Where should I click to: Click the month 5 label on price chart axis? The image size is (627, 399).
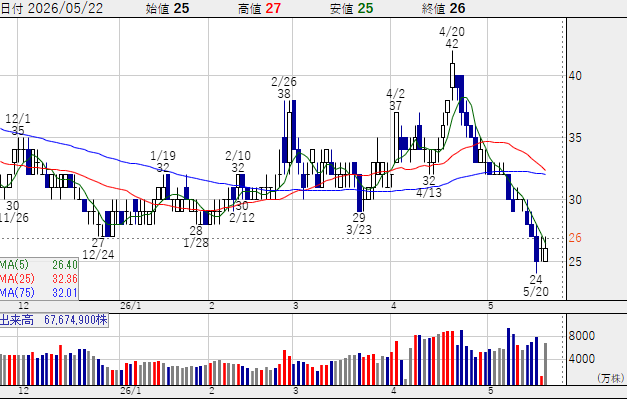[491, 306]
